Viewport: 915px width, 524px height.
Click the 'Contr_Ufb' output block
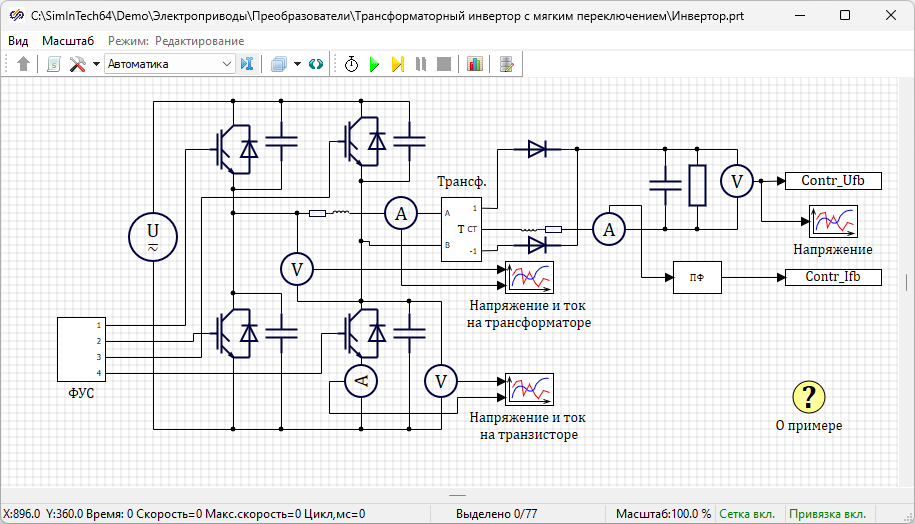coord(833,181)
